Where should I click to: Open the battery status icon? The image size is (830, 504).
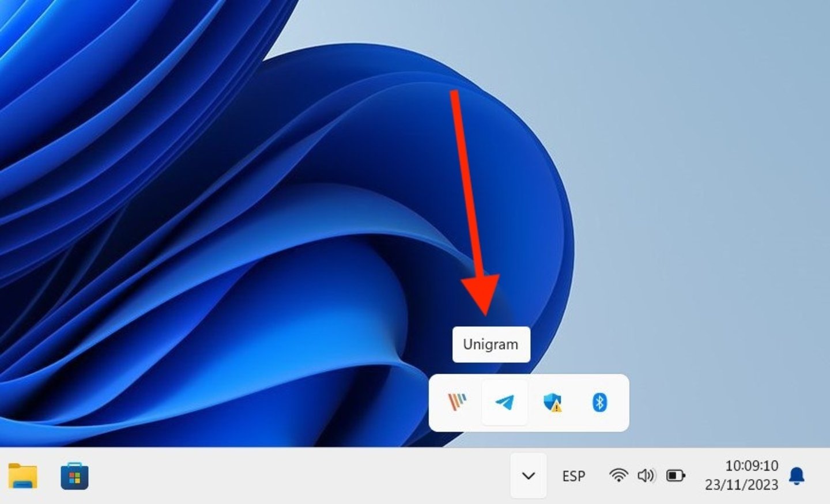tap(676, 475)
